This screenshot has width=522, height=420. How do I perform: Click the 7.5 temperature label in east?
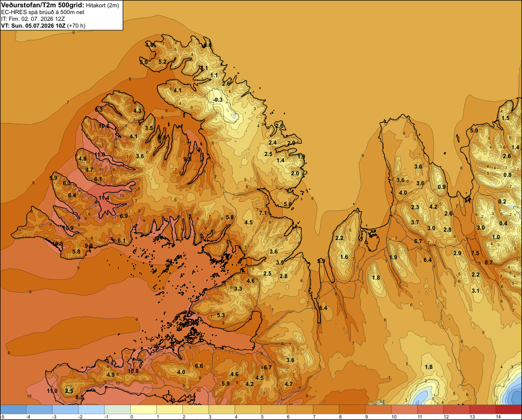click(x=475, y=253)
